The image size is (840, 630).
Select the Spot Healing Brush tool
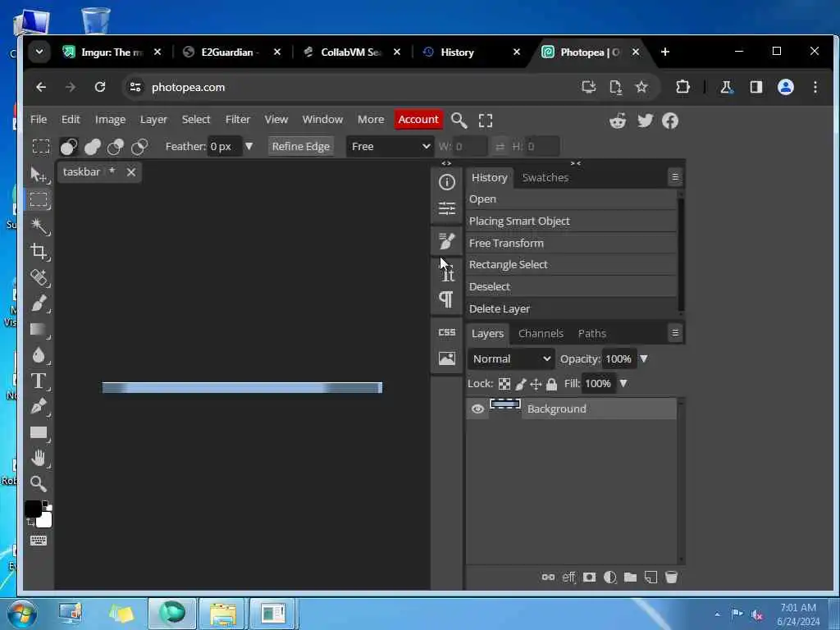click(39, 277)
